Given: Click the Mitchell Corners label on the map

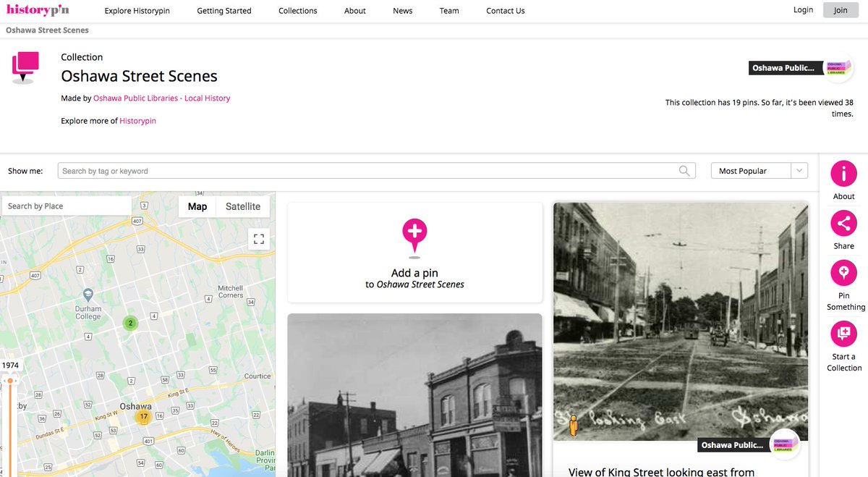Looking at the screenshot, I should 231,292.
